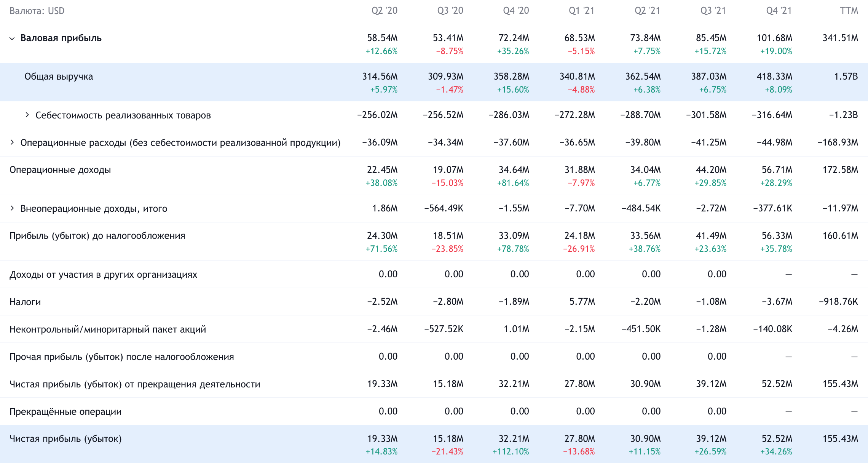
Task: Click pretax income value 56.33M
Action: pos(777,236)
